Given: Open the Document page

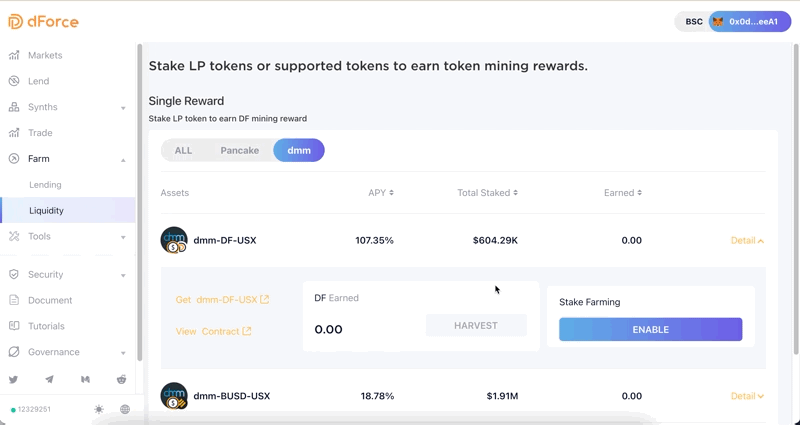Looking at the screenshot, I should click(x=50, y=300).
